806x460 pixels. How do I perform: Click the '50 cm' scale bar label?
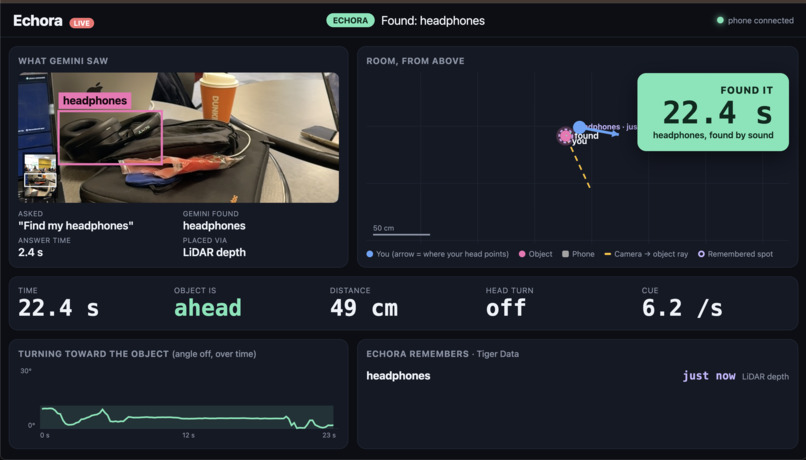pos(383,228)
